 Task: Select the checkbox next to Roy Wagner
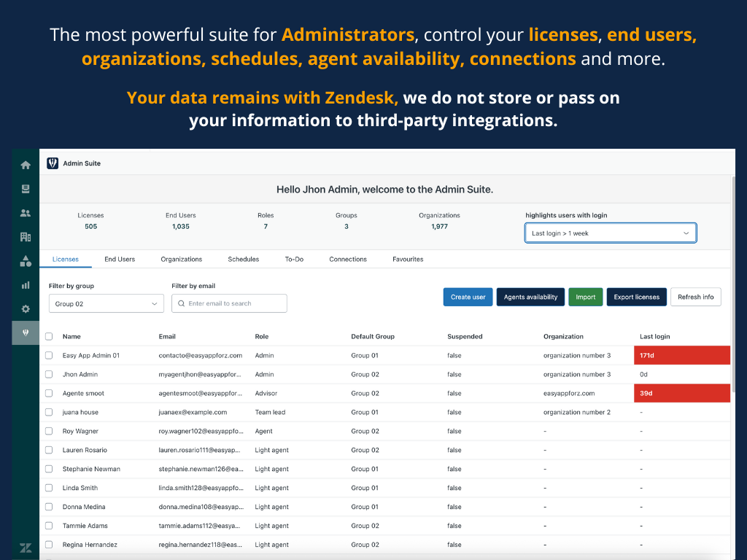click(49, 431)
